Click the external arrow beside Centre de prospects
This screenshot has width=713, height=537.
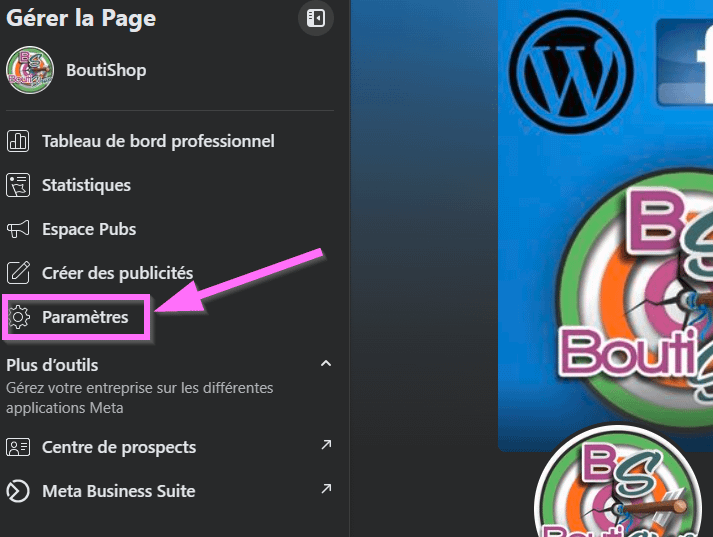click(x=325, y=445)
